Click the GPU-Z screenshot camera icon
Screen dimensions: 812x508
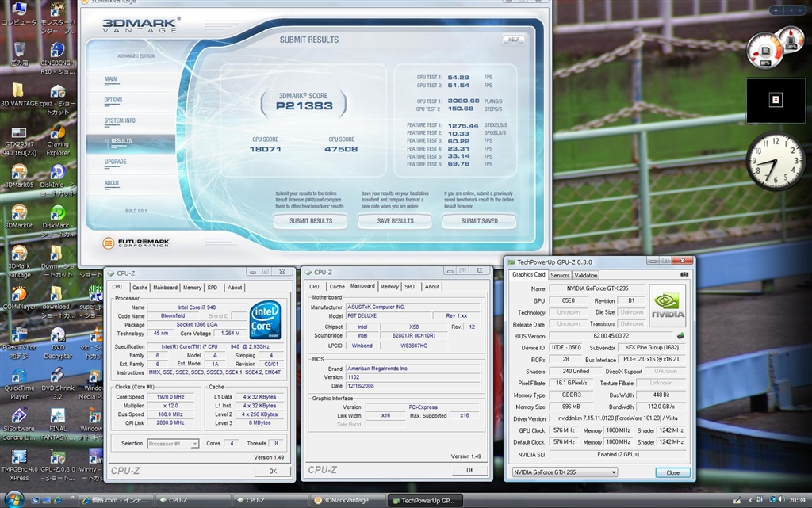684,274
